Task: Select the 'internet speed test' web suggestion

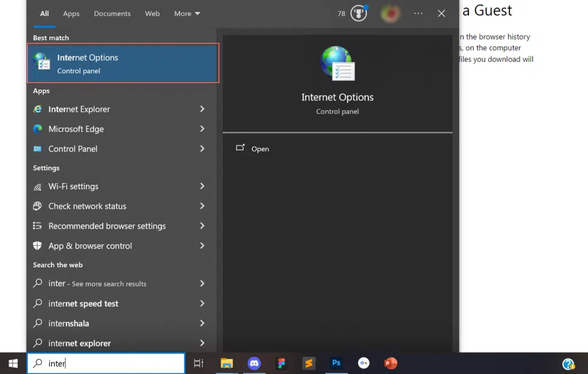Action: [83, 303]
